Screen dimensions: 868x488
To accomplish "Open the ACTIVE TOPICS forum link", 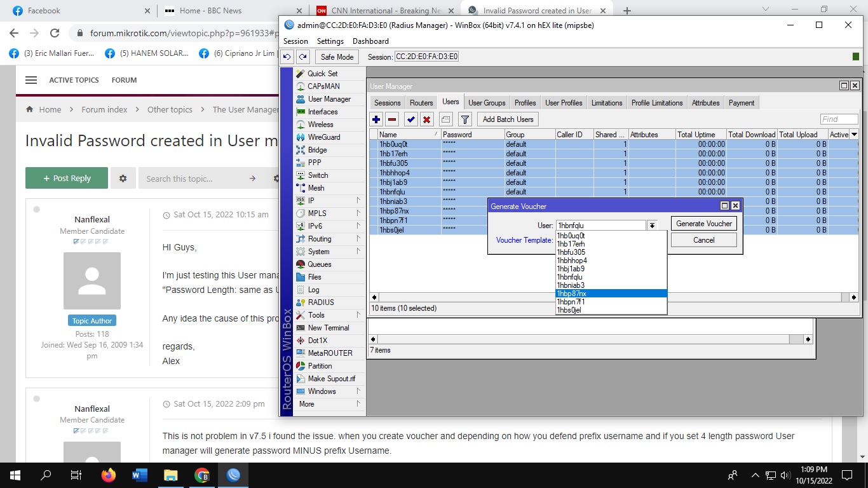I will coord(74,80).
